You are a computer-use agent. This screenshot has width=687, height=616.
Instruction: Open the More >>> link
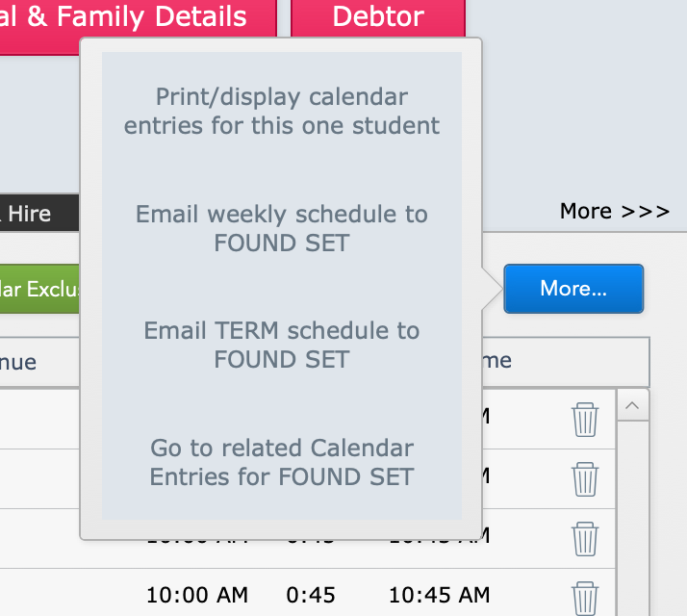point(615,212)
